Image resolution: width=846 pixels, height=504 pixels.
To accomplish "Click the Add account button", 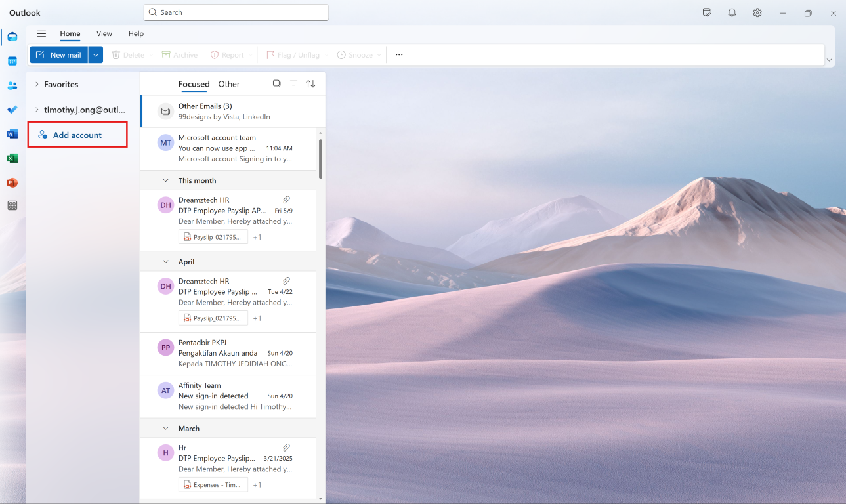I will 77,135.
